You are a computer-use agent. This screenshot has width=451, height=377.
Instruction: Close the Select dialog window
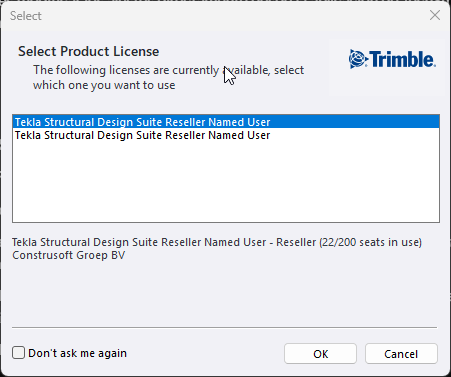[435, 15]
